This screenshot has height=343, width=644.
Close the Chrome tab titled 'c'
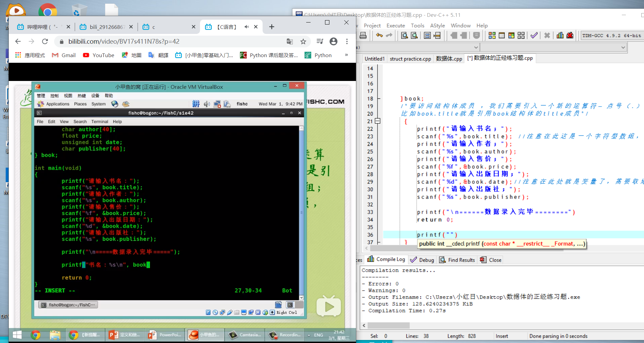(x=193, y=27)
